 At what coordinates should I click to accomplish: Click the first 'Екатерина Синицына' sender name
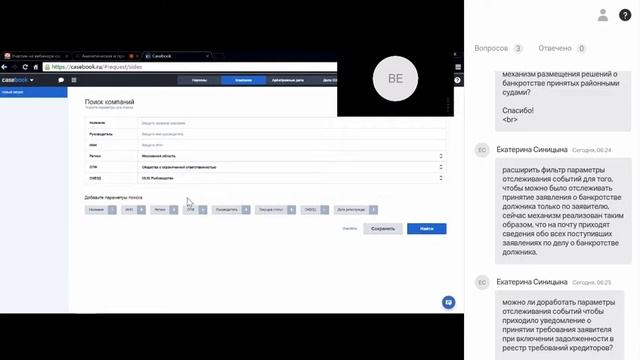[x=532, y=150]
